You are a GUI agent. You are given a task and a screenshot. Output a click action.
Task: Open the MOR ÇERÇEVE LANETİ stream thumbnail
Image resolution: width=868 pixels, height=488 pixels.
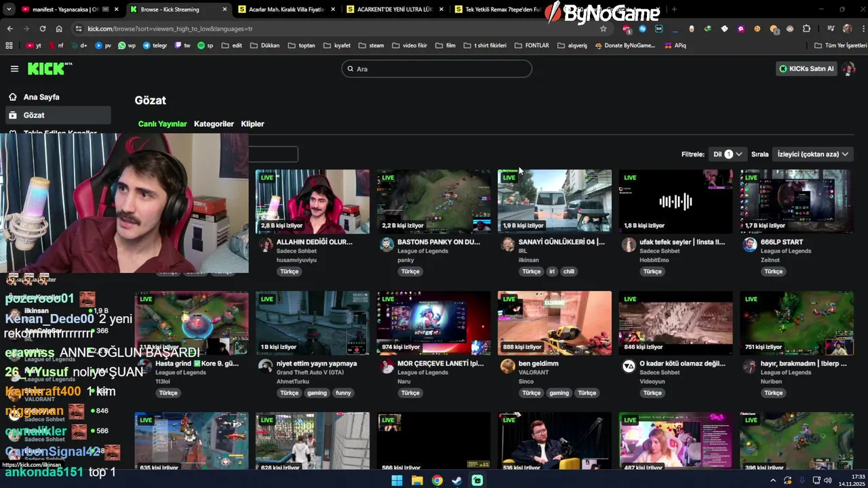click(433, 323)
